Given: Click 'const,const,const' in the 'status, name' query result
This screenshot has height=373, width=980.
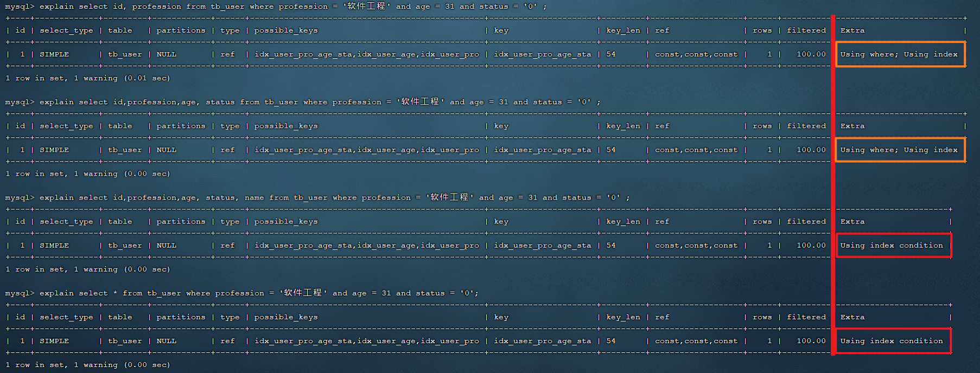Looking at the screenshot, I should pyautogui.click(x=696, y=246).
